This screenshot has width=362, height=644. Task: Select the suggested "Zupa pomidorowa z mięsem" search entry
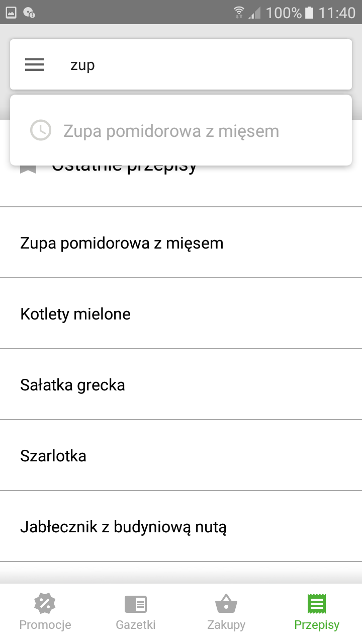[171, 131]
